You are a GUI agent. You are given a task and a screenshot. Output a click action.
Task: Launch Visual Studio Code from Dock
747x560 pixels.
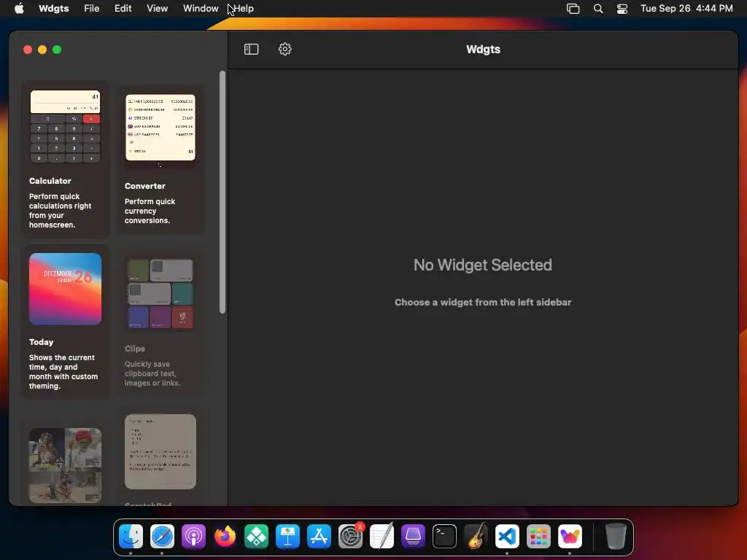click(x=507, y=536)
